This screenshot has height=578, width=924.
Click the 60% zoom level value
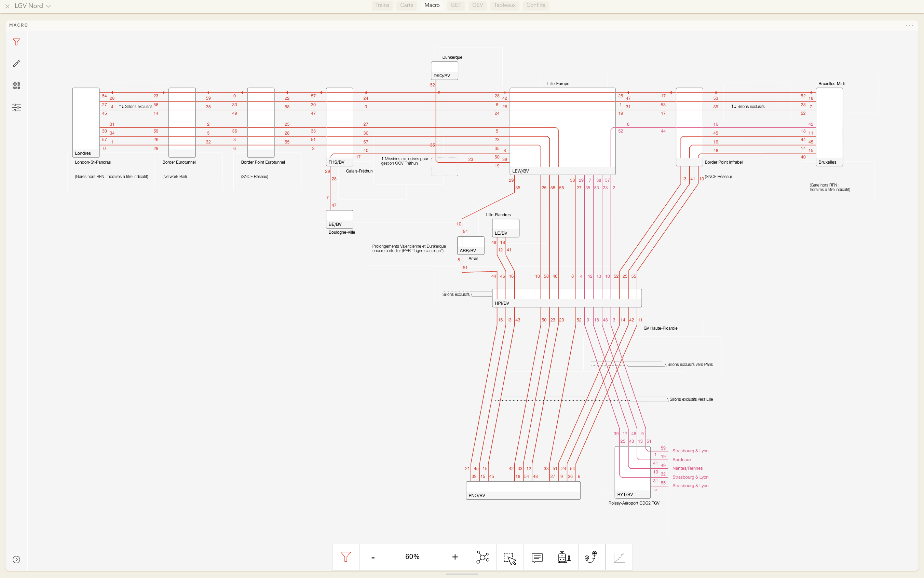pos(412,556)
